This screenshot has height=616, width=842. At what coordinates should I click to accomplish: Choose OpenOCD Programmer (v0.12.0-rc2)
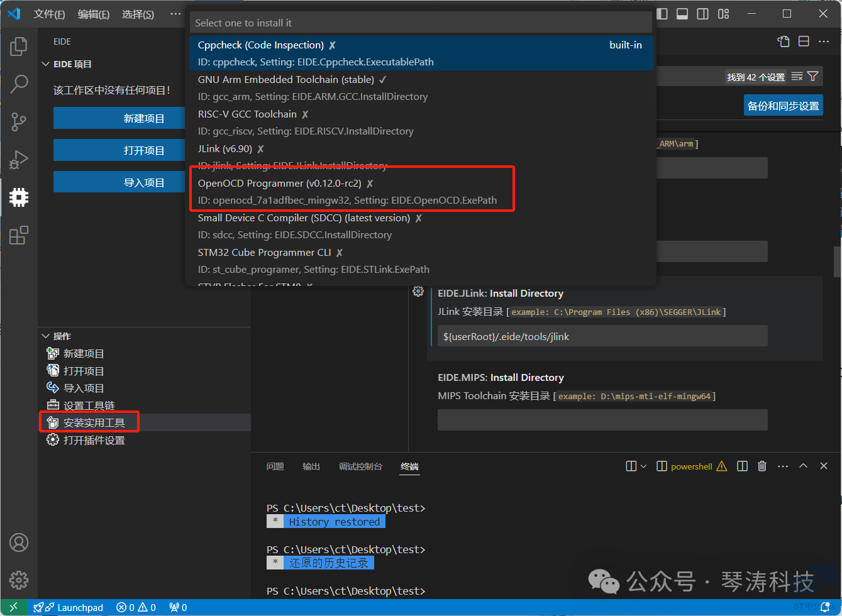421,192
